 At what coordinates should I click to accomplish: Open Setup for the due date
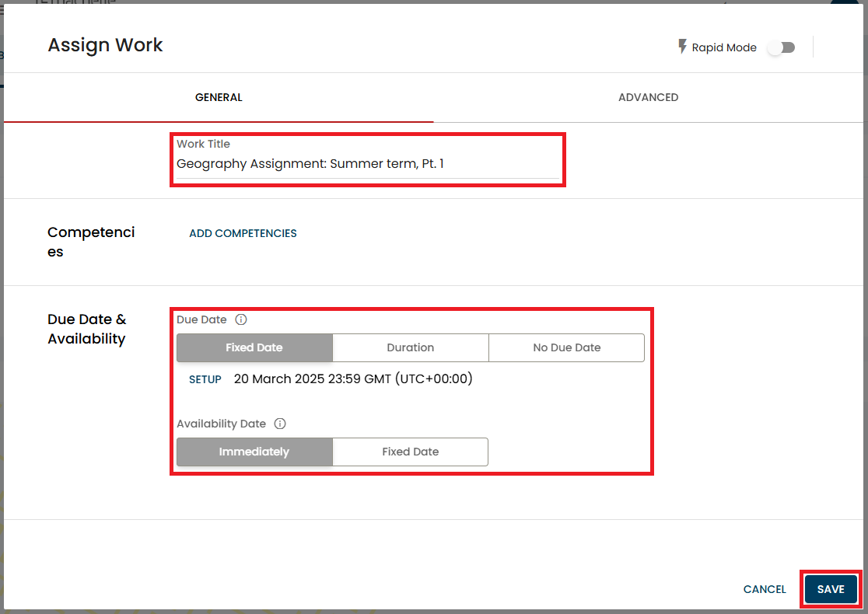[x=205, y=379]
